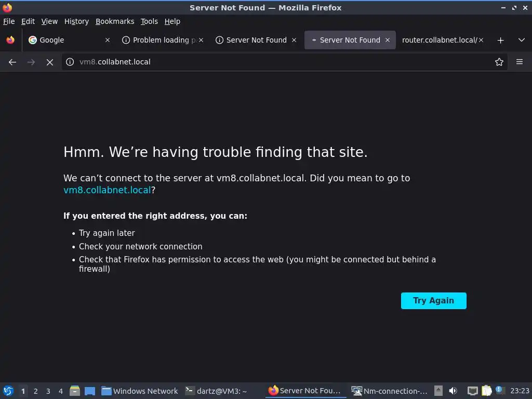Maximize the Firefox window
This screenshot has height=399, width=532.
(x=514, y=7)
